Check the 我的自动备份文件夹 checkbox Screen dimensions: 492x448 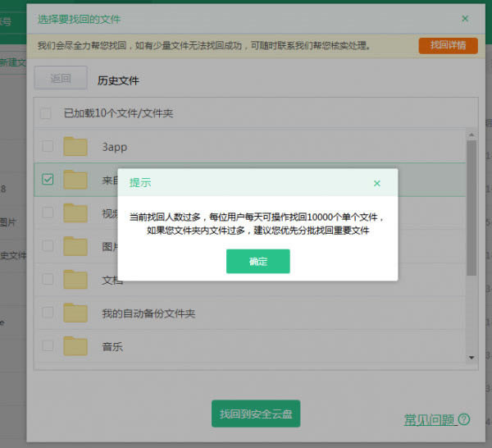pyautogui.click(x=48, y=313)
